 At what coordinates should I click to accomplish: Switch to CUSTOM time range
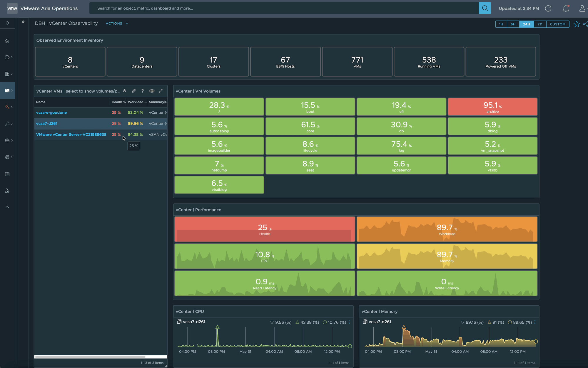[557, 24]
